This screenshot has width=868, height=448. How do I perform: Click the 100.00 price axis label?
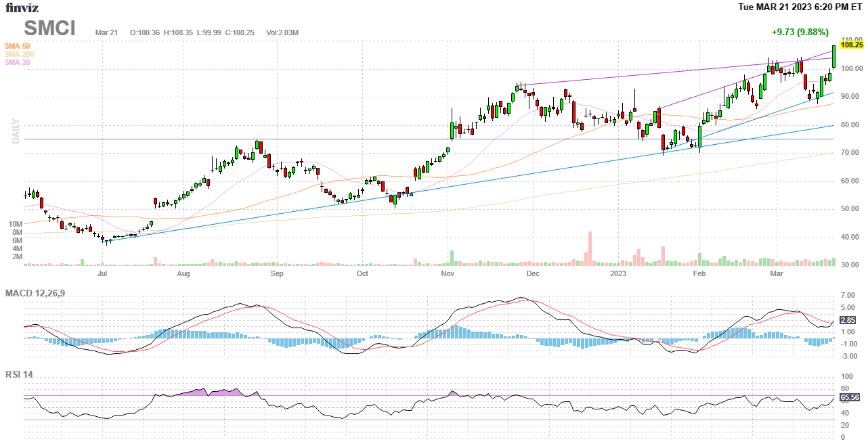point(851,68)
